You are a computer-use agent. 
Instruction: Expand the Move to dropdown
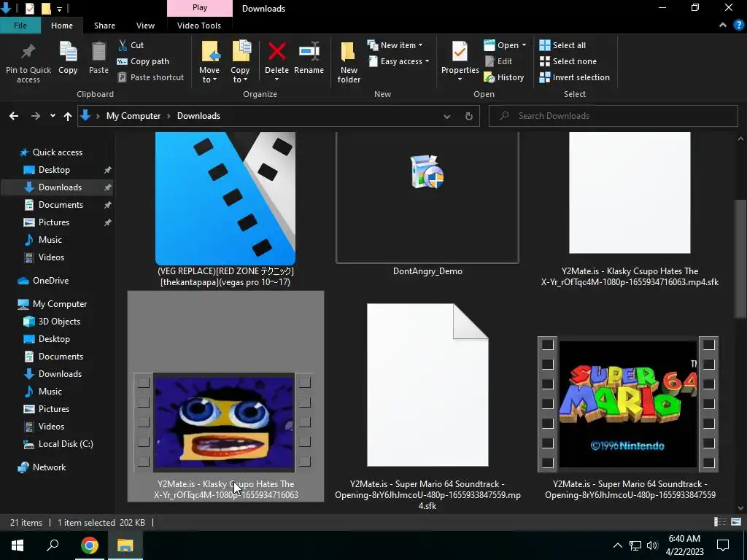coord(209,79)
